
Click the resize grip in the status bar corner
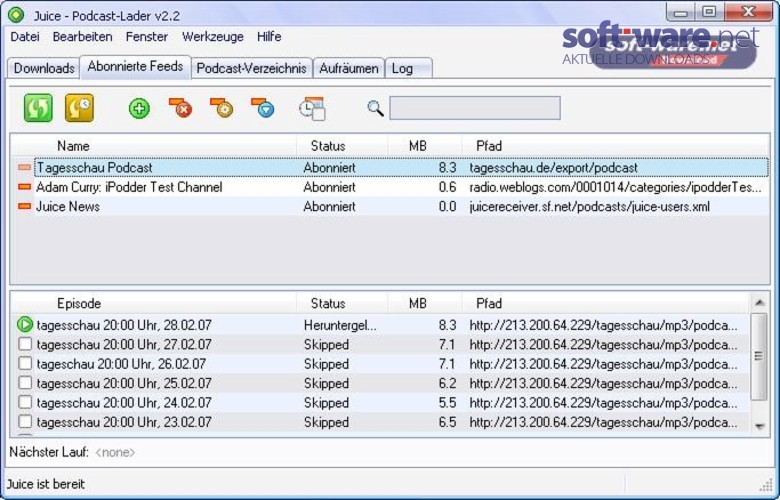click(766, 485)
